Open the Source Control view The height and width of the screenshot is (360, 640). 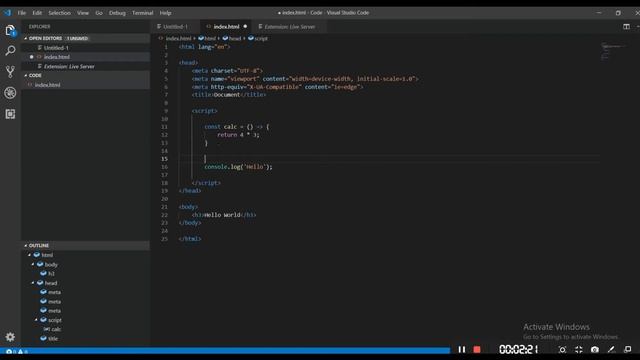click(x=10, y=72)
